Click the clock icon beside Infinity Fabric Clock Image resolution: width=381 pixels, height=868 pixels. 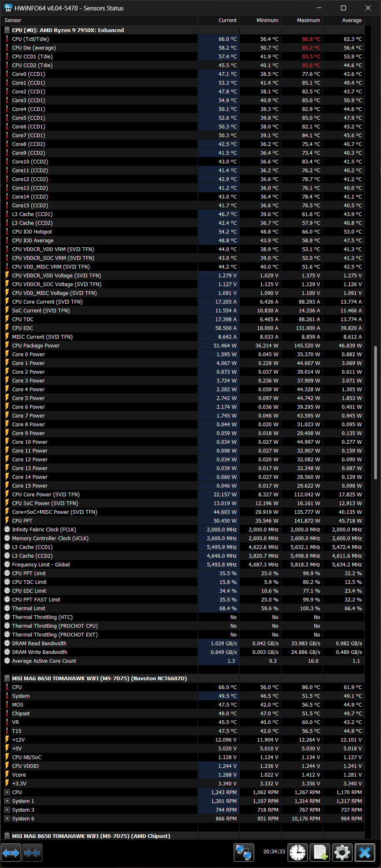pos(7,529)
